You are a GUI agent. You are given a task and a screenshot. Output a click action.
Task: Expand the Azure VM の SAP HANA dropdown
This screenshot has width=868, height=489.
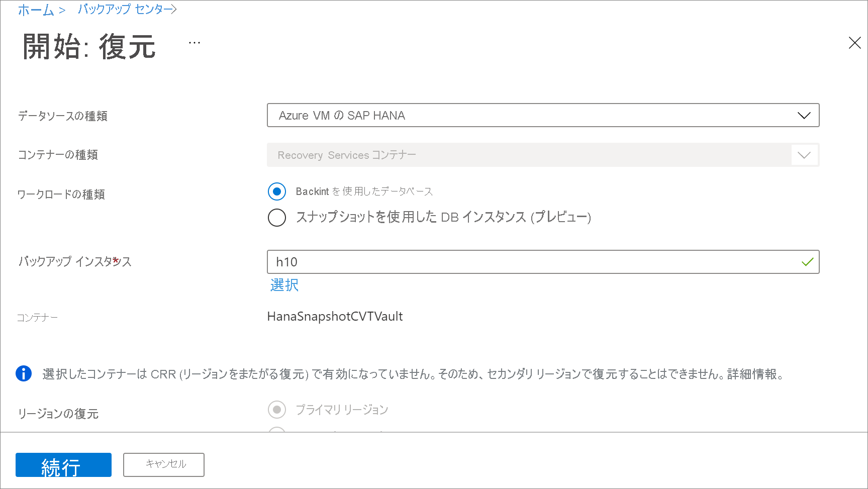(543, 115)
